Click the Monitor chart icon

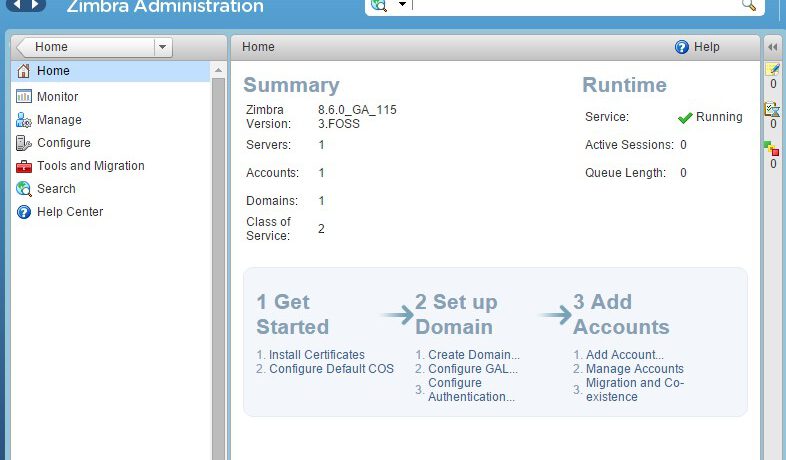(24, 96)
